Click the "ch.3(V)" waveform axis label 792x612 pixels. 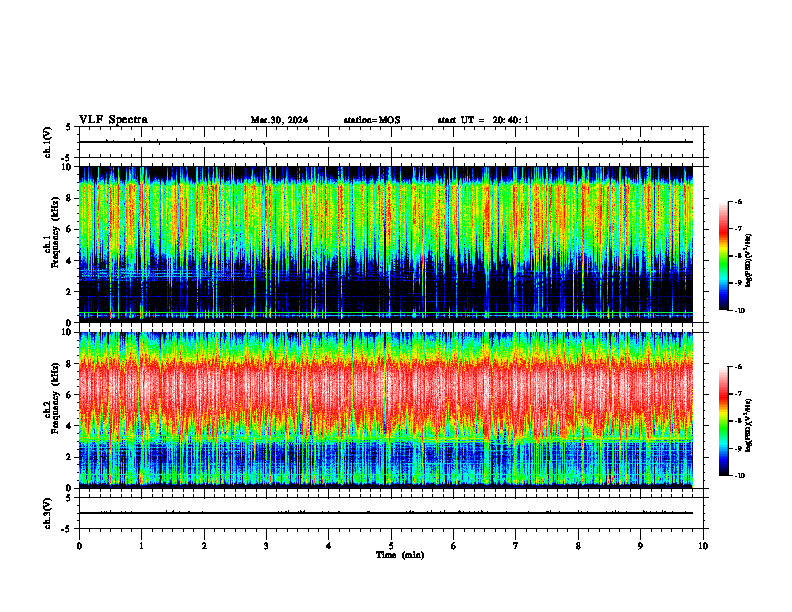[x=48, y=513]
